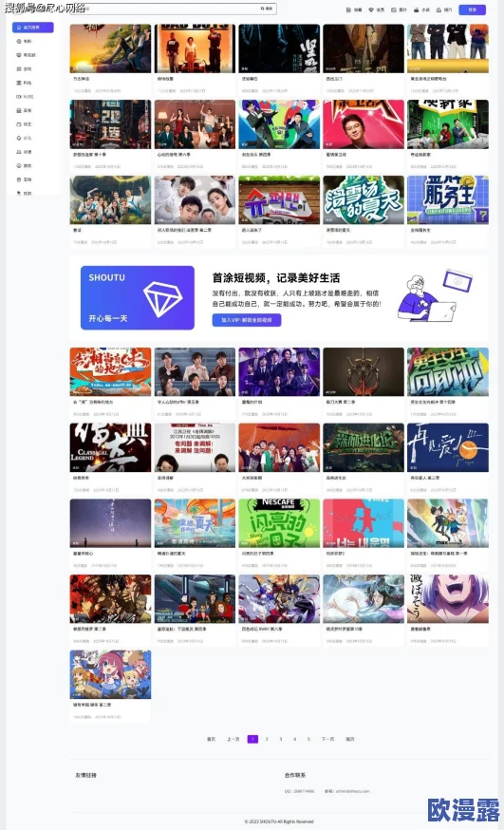504x830 pixels.
Task: Select the highlighted page 1 button
Action: (252, 739)
